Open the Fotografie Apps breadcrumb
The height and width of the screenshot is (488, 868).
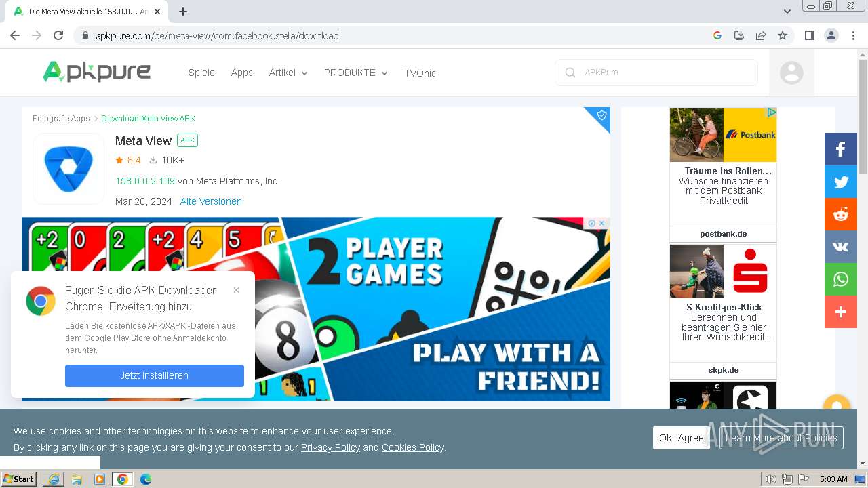(61, 119)
